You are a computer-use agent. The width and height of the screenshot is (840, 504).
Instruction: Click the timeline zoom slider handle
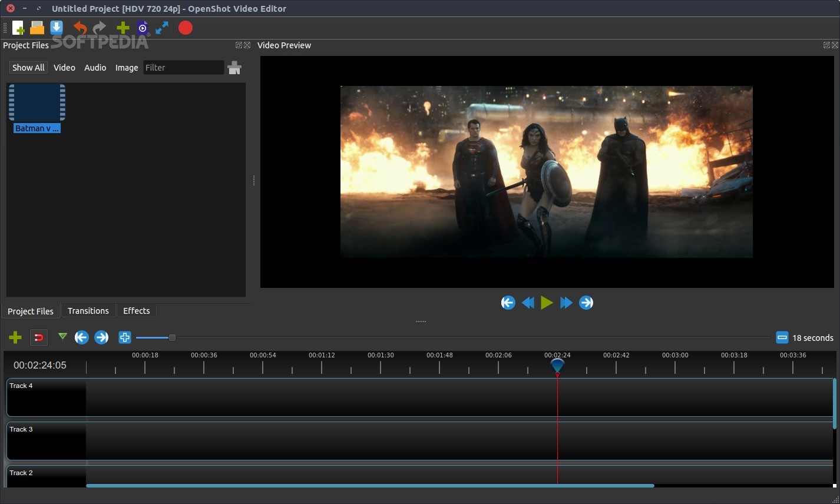[172, 337]
